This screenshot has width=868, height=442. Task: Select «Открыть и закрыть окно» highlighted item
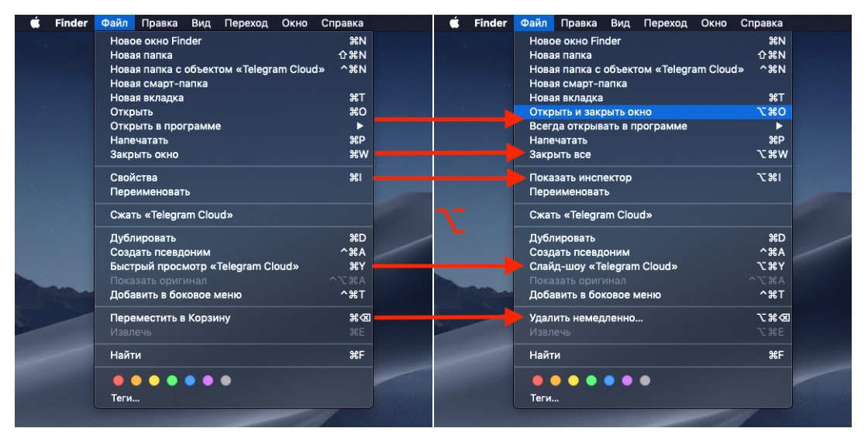[x=653, y=112]
